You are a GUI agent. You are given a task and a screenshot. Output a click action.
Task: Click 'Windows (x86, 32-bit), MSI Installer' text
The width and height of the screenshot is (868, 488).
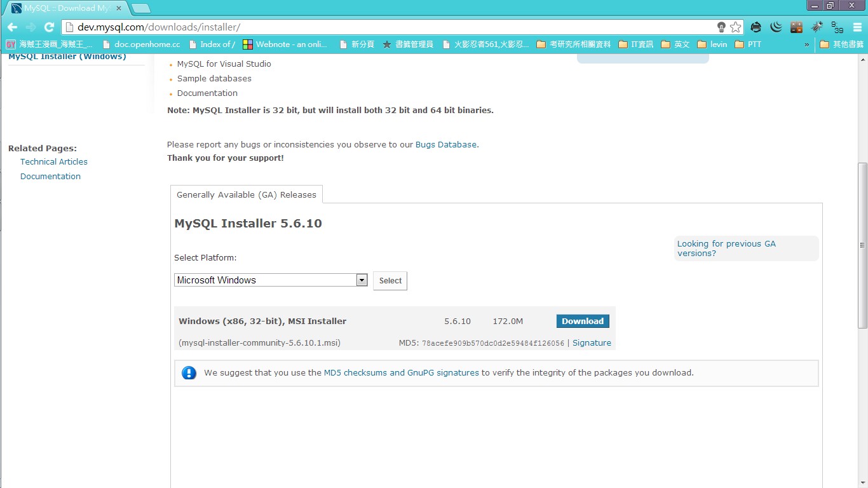262,322
